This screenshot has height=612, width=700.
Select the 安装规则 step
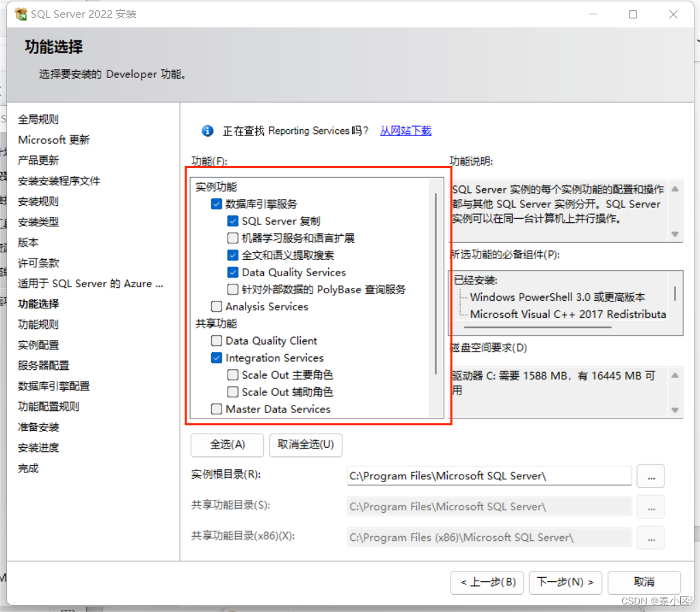pyautogui.click(x=38, y=202)
